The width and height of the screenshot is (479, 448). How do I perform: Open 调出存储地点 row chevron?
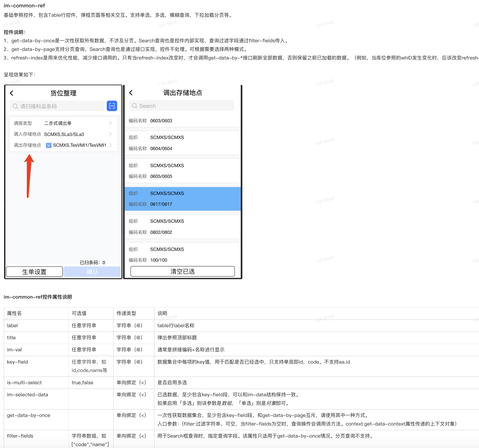pyautogui.click(x=110, y=145)
